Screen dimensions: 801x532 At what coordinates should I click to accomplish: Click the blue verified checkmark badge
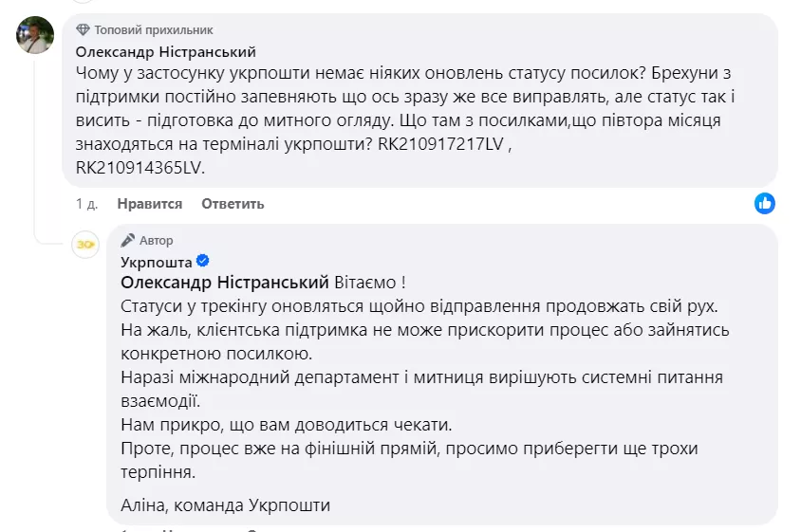[203, 262]
